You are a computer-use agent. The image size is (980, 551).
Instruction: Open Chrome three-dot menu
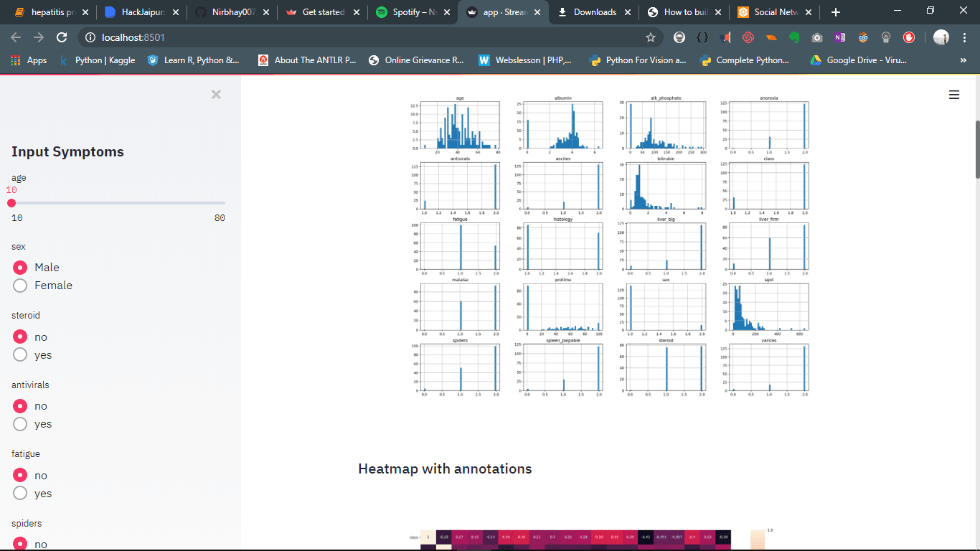964,37
